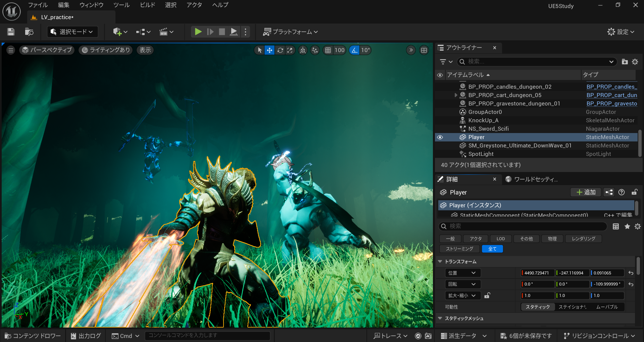The width and height of the screenshot is (644, 342).
Task: Maximize or restore the viewport layout
Action: pos(424,50)
